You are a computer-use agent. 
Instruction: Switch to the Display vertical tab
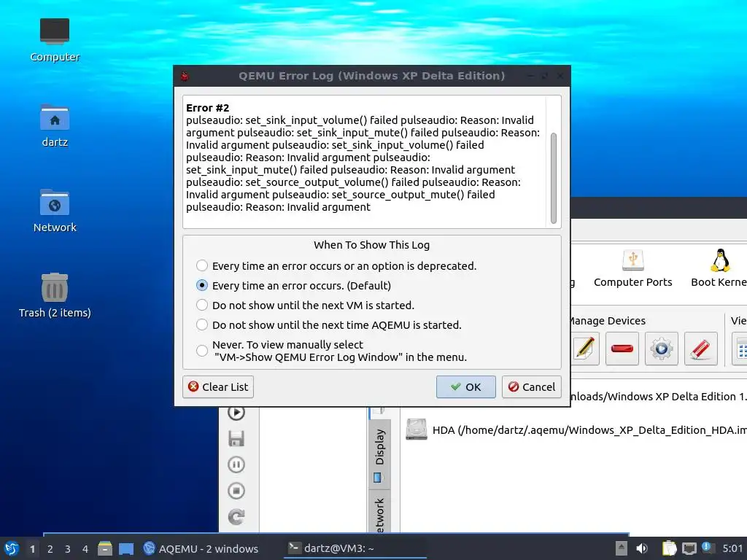[x=379, y=454]
